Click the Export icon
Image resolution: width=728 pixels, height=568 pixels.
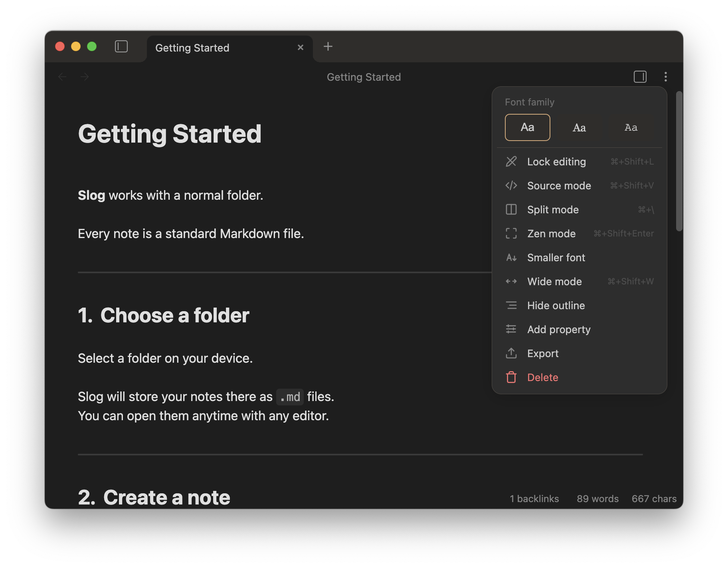(x=511, y=354)
